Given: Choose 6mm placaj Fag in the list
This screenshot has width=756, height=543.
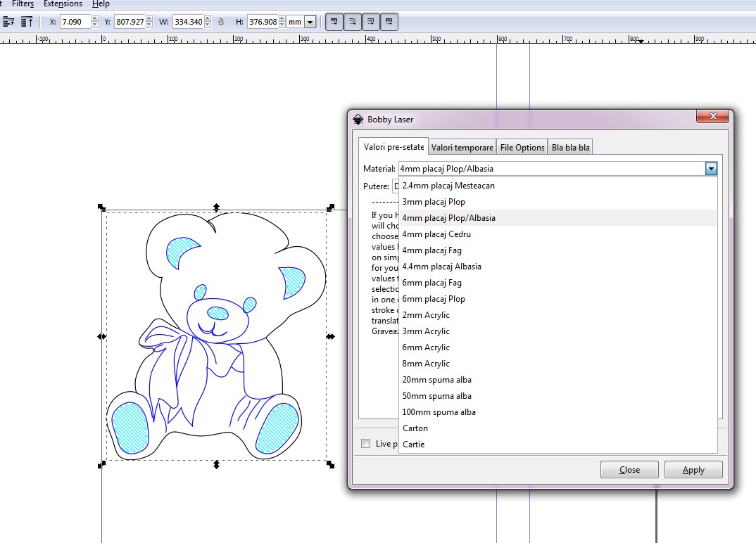Looking at the screenshot, I should [x=431, y=283].
